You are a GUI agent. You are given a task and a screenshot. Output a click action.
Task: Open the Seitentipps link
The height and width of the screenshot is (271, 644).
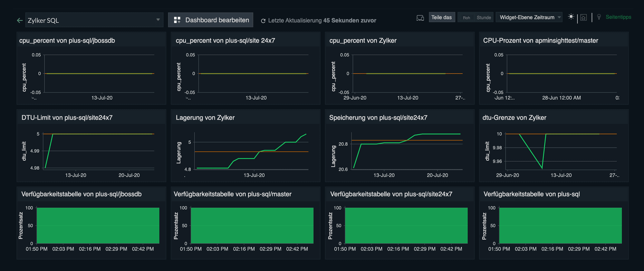coord(618,17)
